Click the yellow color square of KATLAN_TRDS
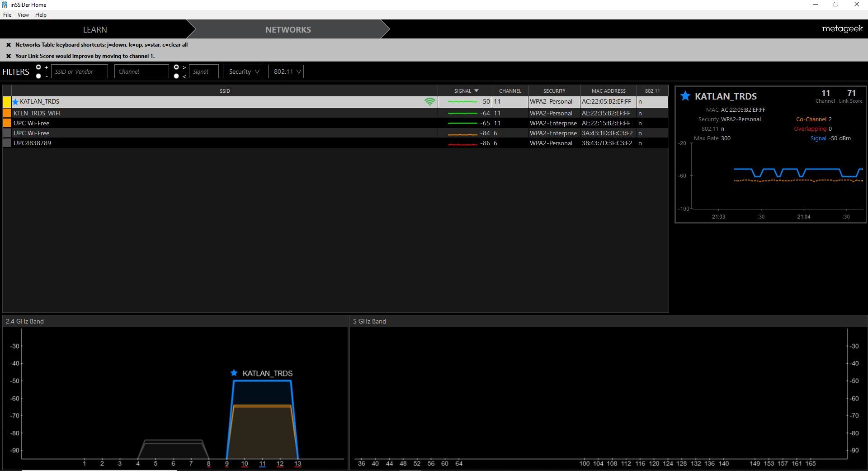Image resolution: width=868 pixels, height=471 pixels. tap(7, 102)
